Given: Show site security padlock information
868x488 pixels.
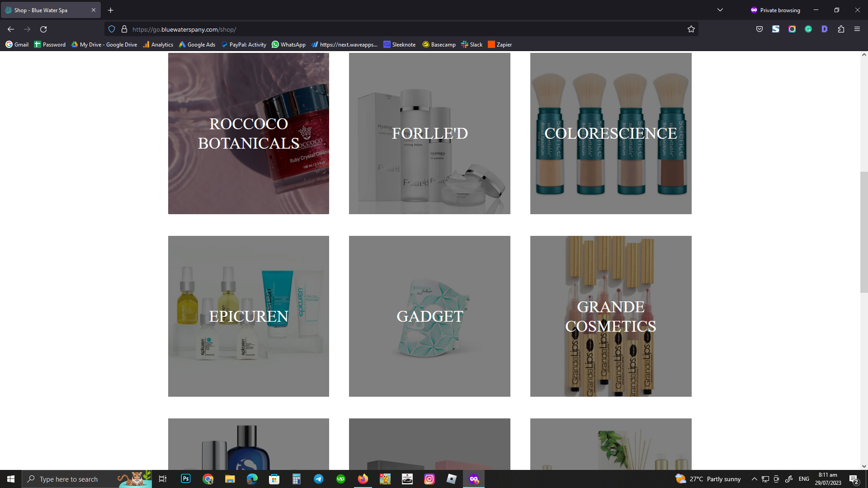Looking at the screenshot, I should (124, 29).
